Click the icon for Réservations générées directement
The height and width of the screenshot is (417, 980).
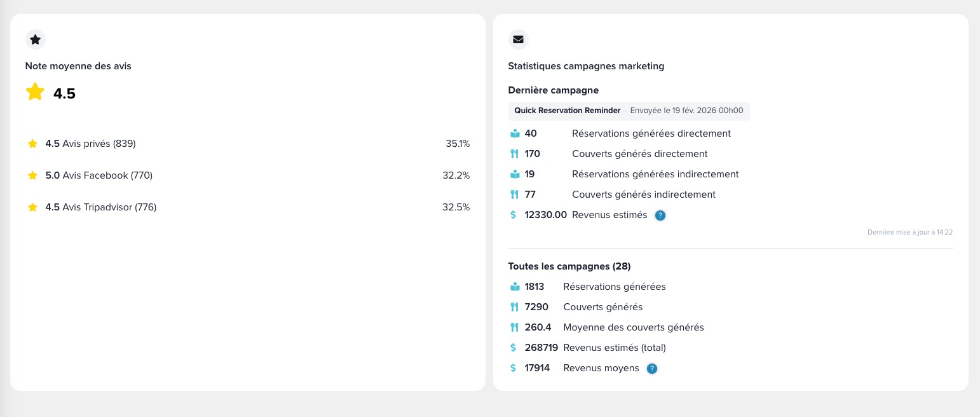tap(515, 134)
